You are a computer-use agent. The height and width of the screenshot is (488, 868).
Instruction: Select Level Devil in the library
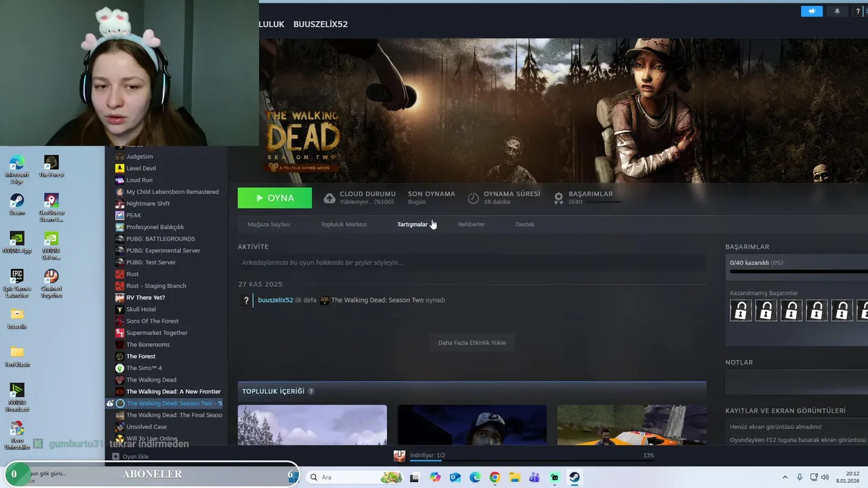[141, 168]
